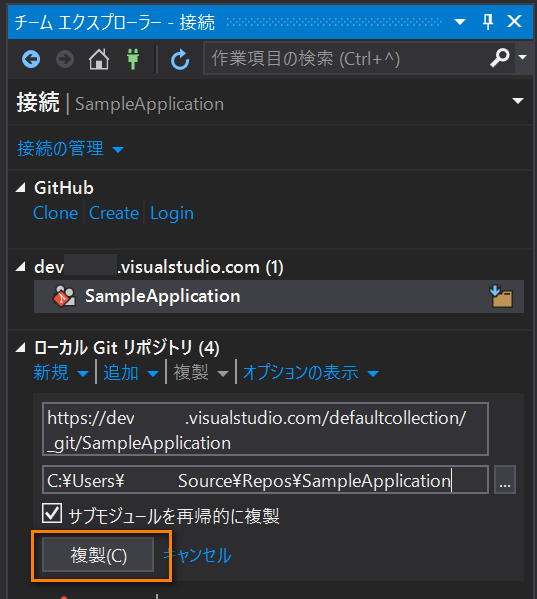Go to Team Explorer Home icon
The width and height of the screenshot is (537, 599).
[99, 59]
